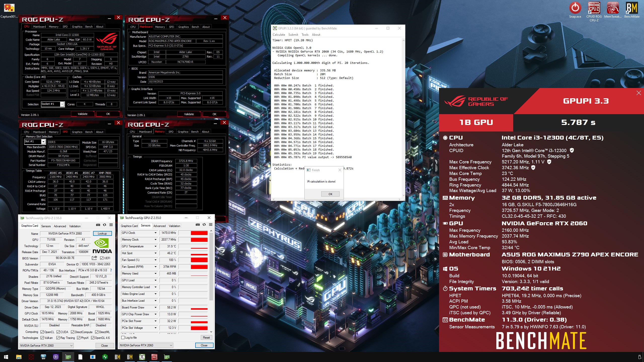Click the Lookup button in GPU-Z
Screen dimensions: 644x362
click(x=102, y=233)
